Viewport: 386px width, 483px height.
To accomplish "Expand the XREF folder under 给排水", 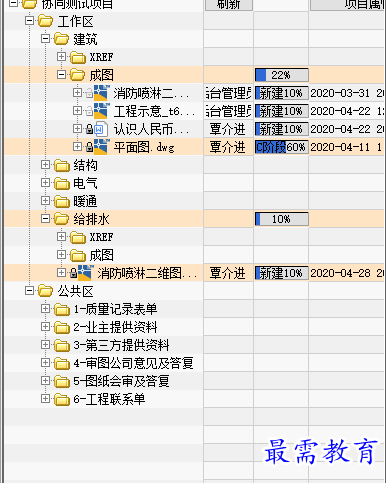I will click(x=61, y=237).
